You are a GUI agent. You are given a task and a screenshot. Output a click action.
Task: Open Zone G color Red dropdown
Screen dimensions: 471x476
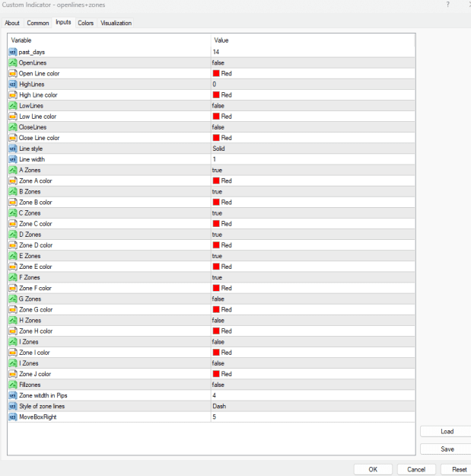pos(313,310)
